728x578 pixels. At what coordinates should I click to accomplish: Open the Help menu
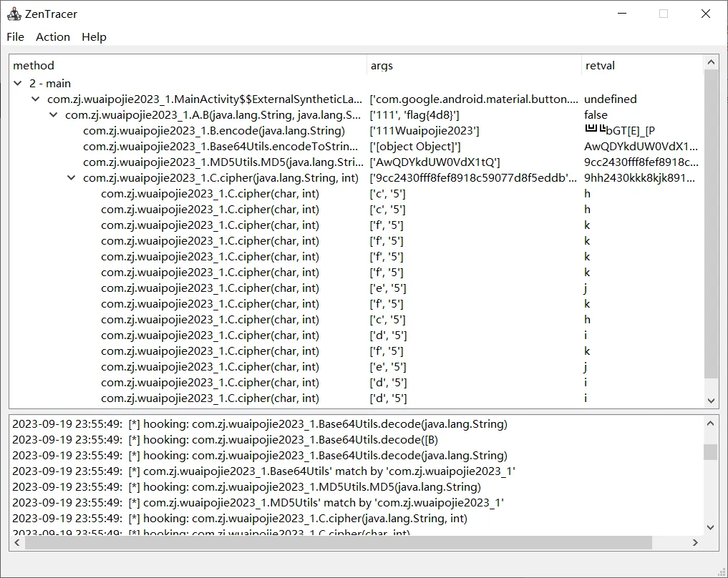point(94,37)
